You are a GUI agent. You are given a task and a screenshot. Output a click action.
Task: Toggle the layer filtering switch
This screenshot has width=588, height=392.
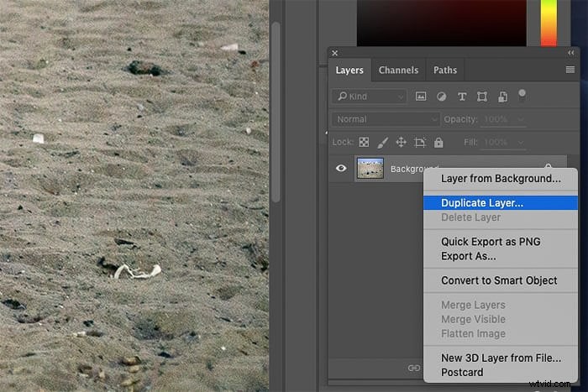522,96
